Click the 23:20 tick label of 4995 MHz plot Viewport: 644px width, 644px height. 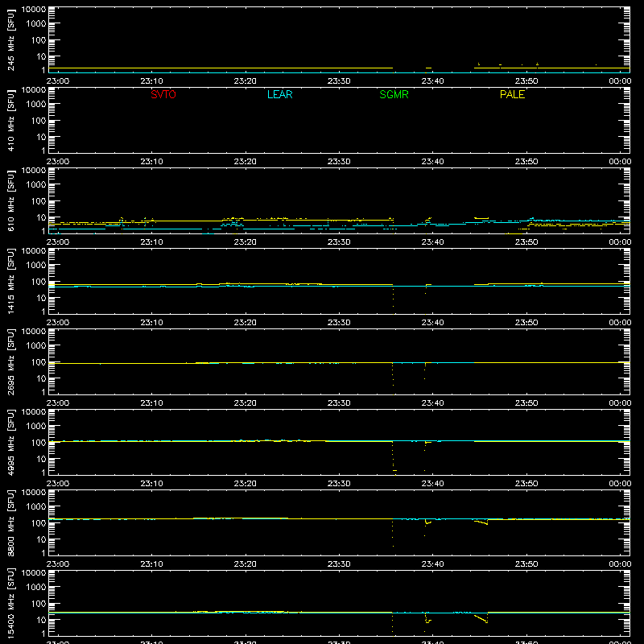(246, 484)
